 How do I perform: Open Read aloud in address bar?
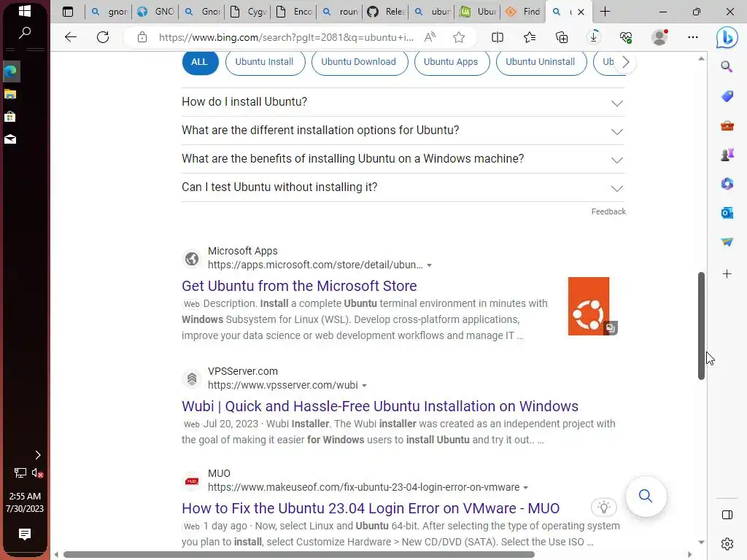tap(430, 37)
